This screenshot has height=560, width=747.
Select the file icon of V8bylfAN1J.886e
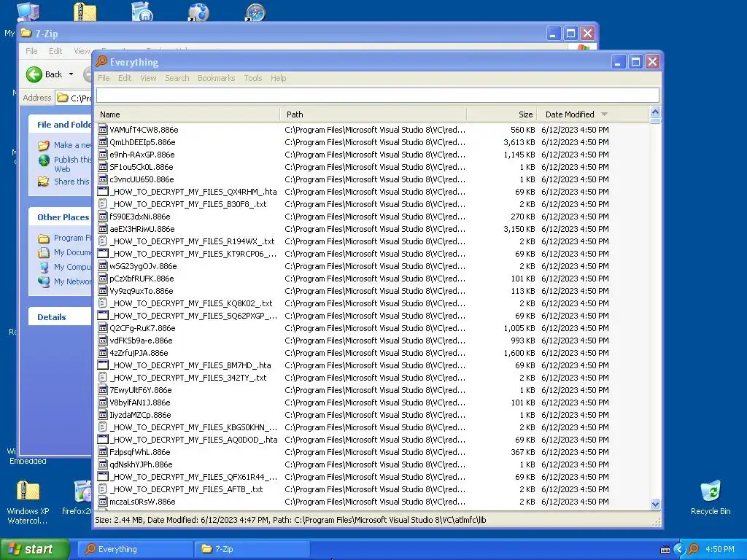pyautogui.click(x=102, y=402)
